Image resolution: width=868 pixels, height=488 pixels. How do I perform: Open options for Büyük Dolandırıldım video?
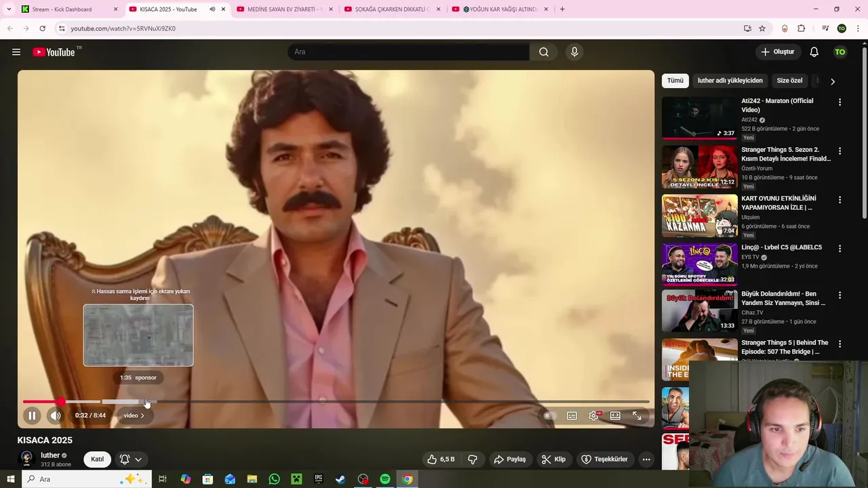840,296
